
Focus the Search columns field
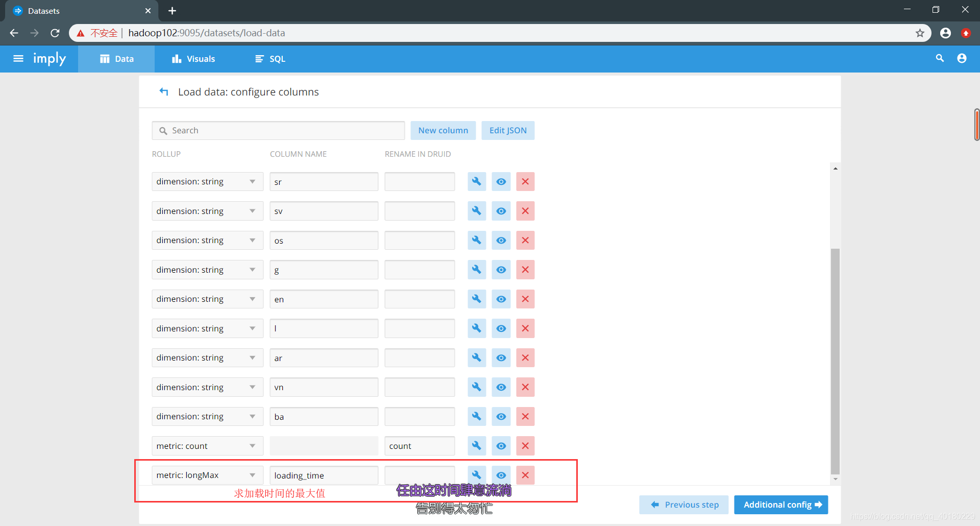point(278,131)
